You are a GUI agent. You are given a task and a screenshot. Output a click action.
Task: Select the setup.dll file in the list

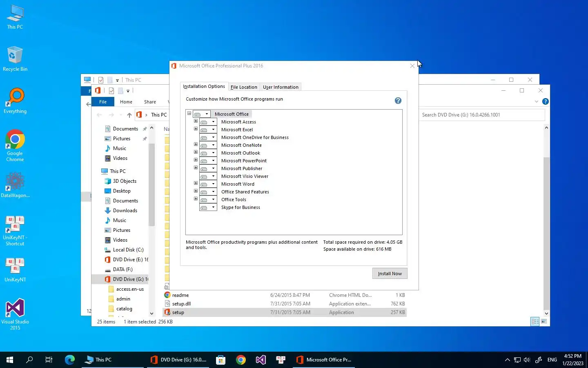pos(285,304)
